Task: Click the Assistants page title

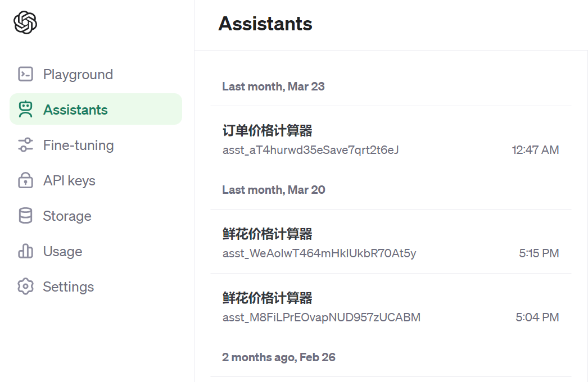Action: [265, 24]
